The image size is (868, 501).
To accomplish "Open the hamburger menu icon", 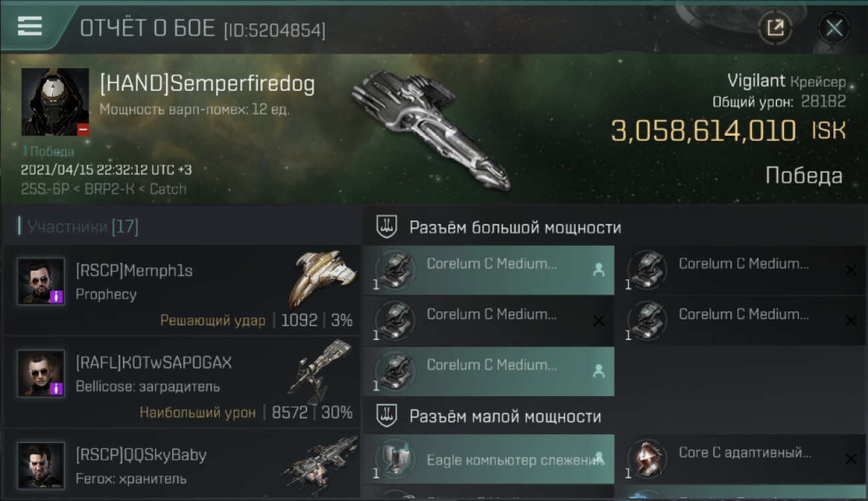I will pyautogui.click(x=29, y=27).
